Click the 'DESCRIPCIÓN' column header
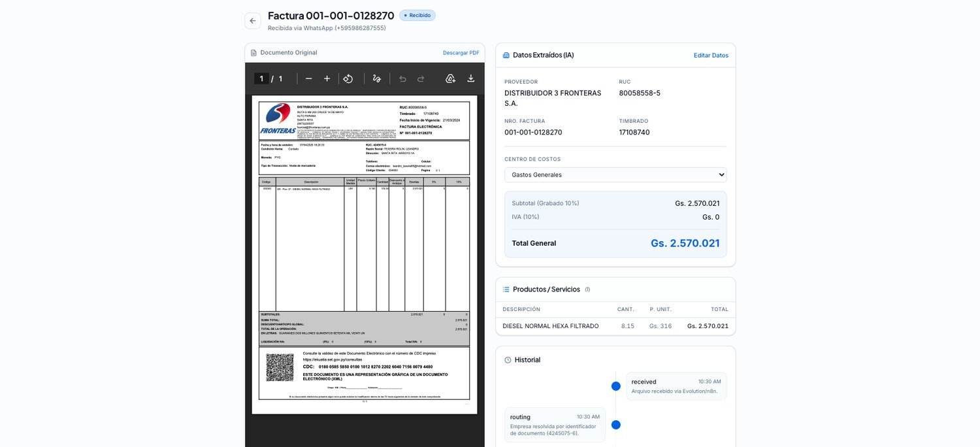This screenshot has height=447, width=980. coord(521,310)
